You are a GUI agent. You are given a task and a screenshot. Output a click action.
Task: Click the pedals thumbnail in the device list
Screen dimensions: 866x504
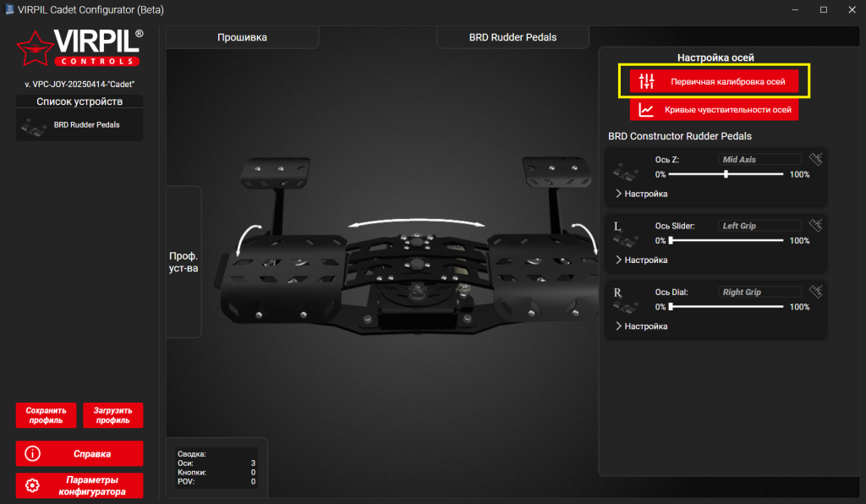pos(34,126)
